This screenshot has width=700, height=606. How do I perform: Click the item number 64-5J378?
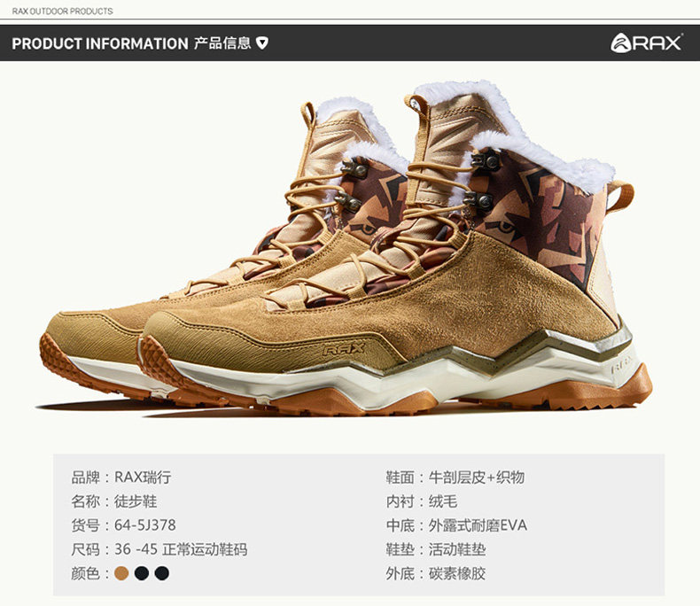(x=145, y=525)
